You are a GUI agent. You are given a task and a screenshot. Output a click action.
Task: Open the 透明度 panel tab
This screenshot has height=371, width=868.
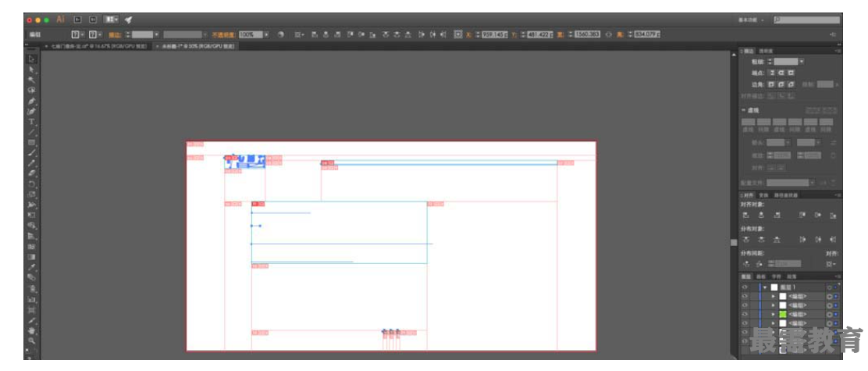point(765,51)
